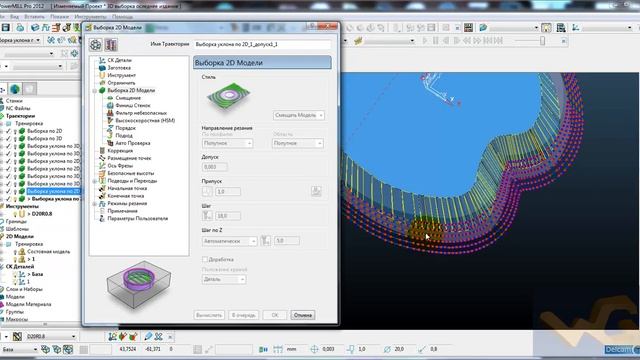Click the Вычислить button
Image resolution: width=640 pixels, height=360 pixels.
[209, 315]
